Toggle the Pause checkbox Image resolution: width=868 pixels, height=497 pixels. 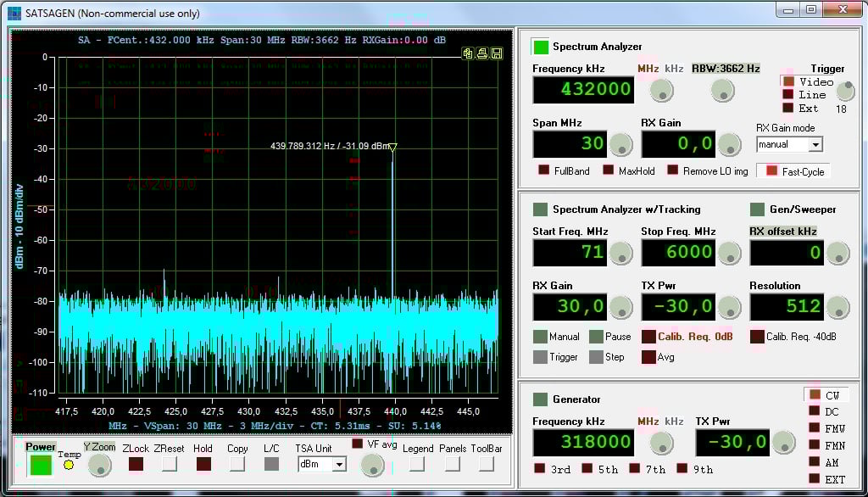pyautogui.click(x=596, y=337)
